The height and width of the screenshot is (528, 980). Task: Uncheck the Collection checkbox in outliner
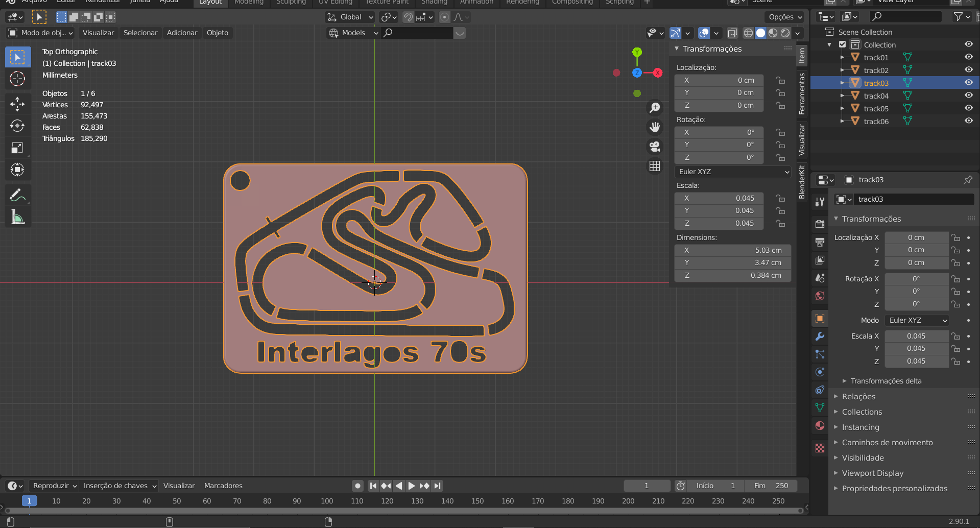pyautogui.click(x=843, y=45)
